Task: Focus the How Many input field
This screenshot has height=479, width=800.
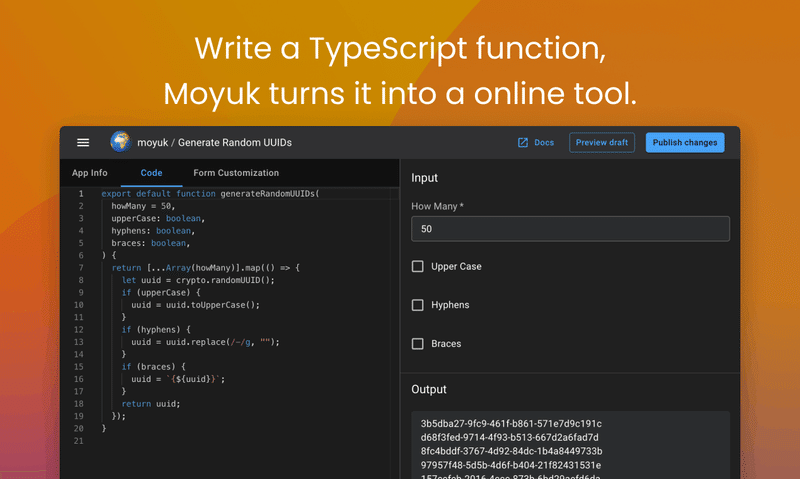Action: click(570, 229)
